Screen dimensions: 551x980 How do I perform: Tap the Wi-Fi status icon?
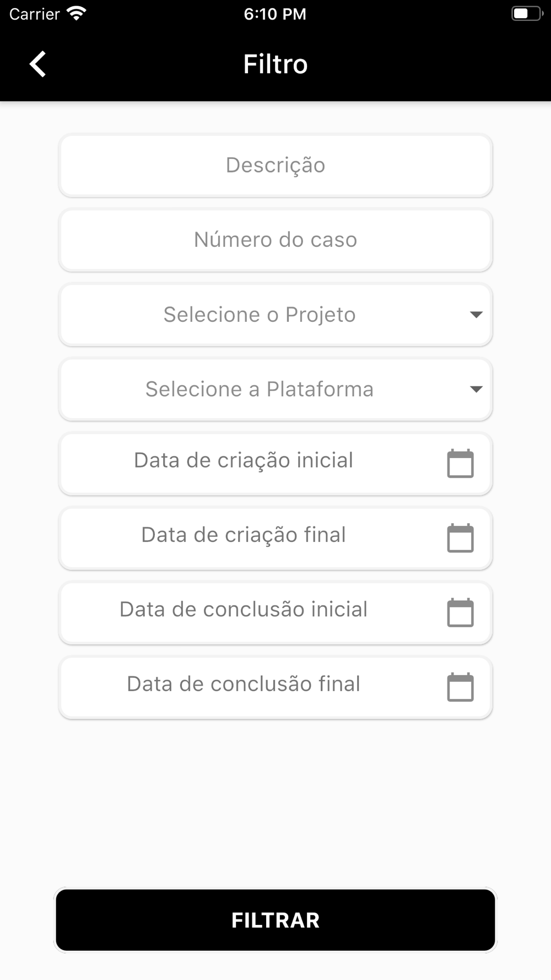[76, 14]
